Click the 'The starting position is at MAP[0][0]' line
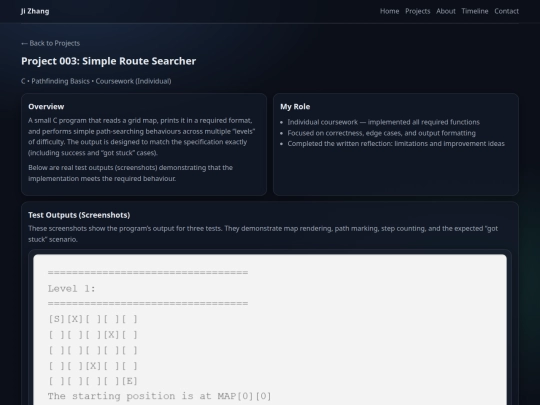Image resolution: width=540 pixels, height=405 pixels. coord(159,396)
